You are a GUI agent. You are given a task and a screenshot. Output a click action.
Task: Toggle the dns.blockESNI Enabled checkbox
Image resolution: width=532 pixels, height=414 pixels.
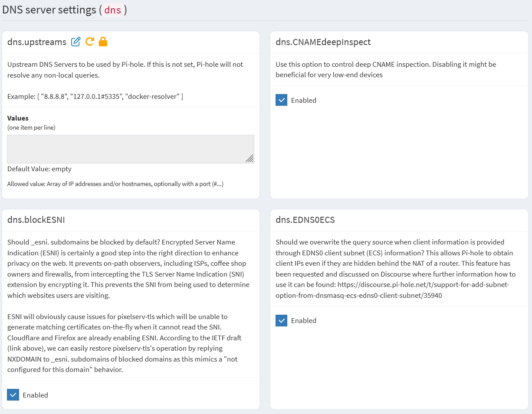coord(13,395)
